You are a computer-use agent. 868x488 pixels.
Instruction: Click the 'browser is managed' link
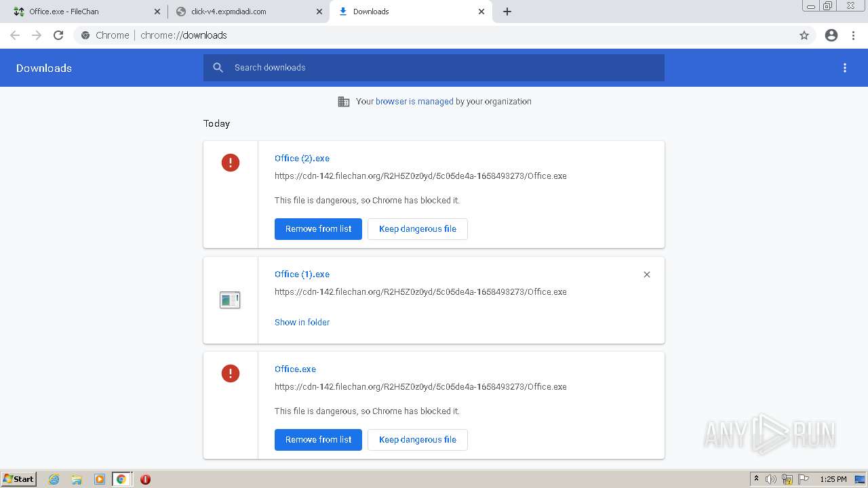coord(414,102)
